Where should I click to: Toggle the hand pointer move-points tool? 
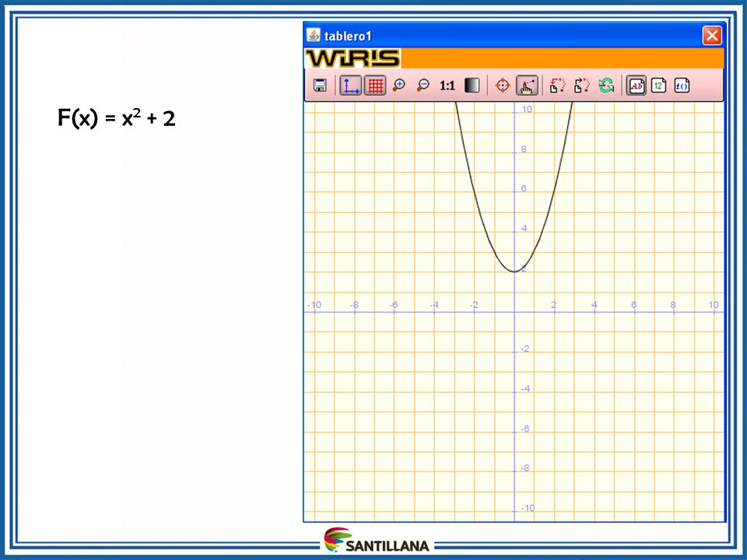coord(527,86)
